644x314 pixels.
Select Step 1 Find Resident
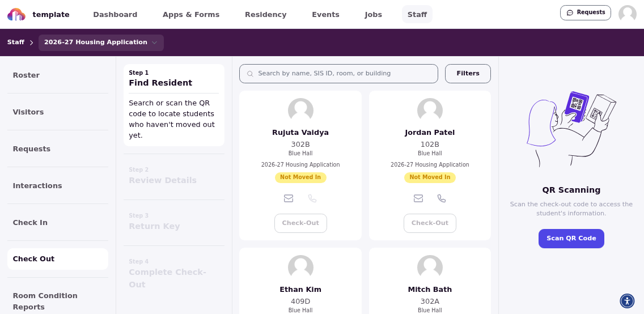pos(174,105)
